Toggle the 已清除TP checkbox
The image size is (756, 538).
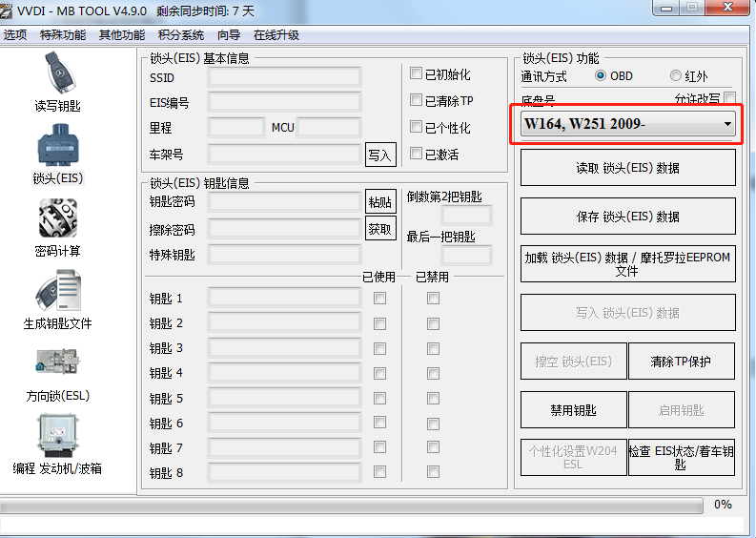pyautogui.click(x=416, y=100)
